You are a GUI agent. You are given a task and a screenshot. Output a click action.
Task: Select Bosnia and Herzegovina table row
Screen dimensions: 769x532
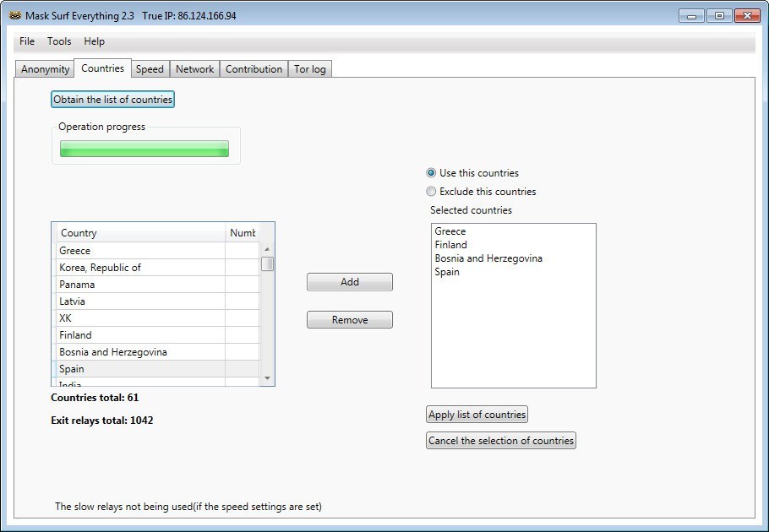pyautogui.click(x=157, y=352)
